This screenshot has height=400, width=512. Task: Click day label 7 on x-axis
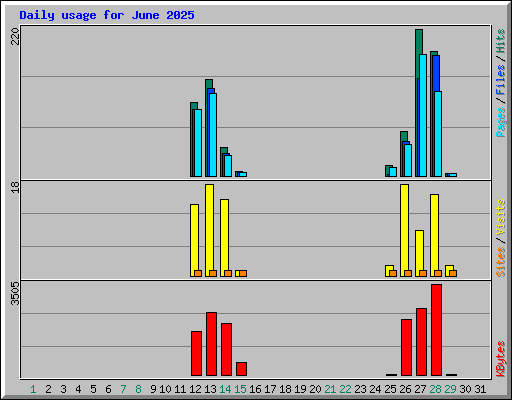[123, 389]
